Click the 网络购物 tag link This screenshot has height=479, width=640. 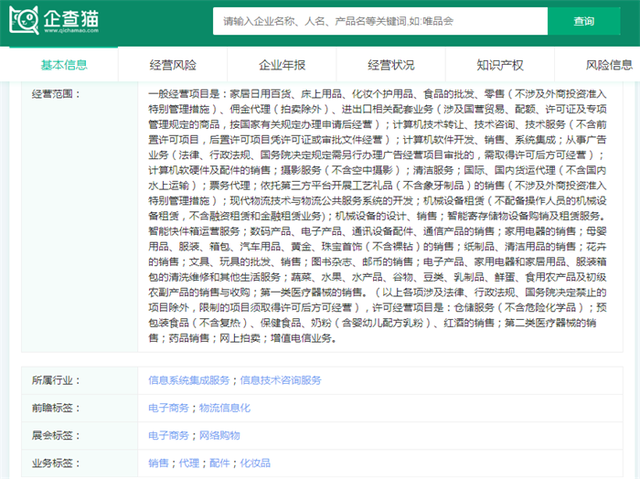click(219, 436)
